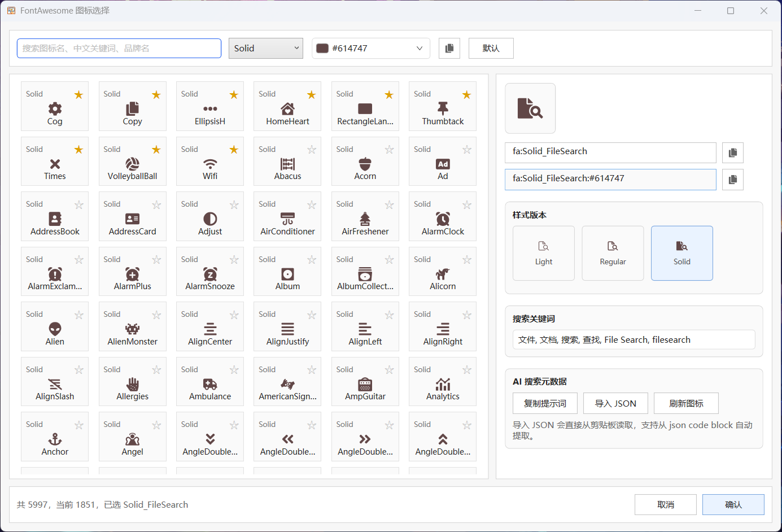Image resolution: width=782 pixels, height=532 pixels.
Task: Select the Ambulance icon tile
Action: (x=210, y=382)
